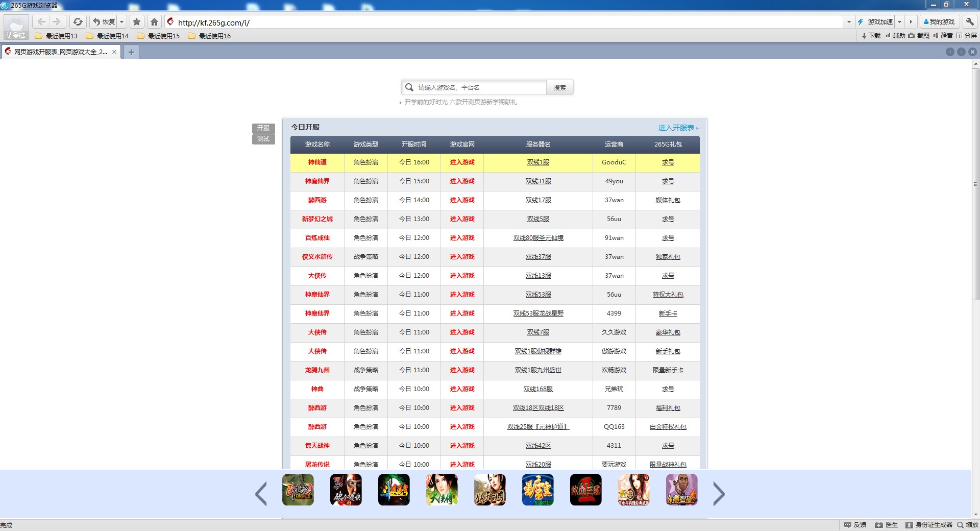Click the tab strip scroll-right circle button

pyautogui.click(x=961, y=52)
